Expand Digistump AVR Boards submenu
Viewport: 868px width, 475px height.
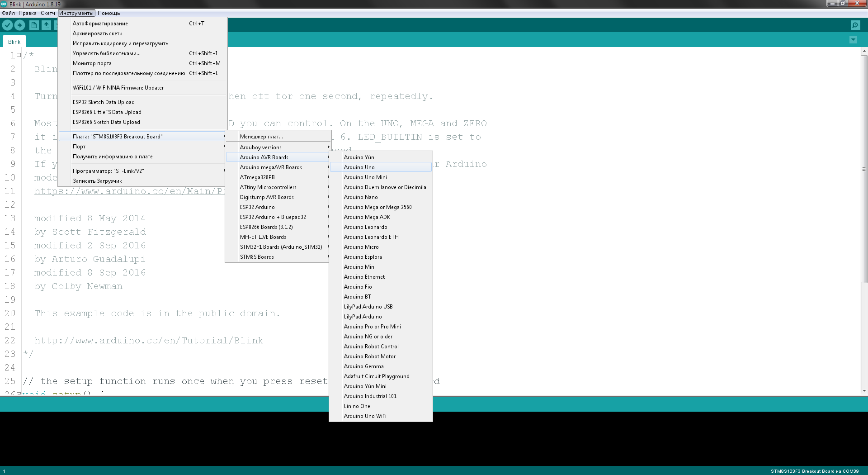pyautogui.click(x=278, y=197)
